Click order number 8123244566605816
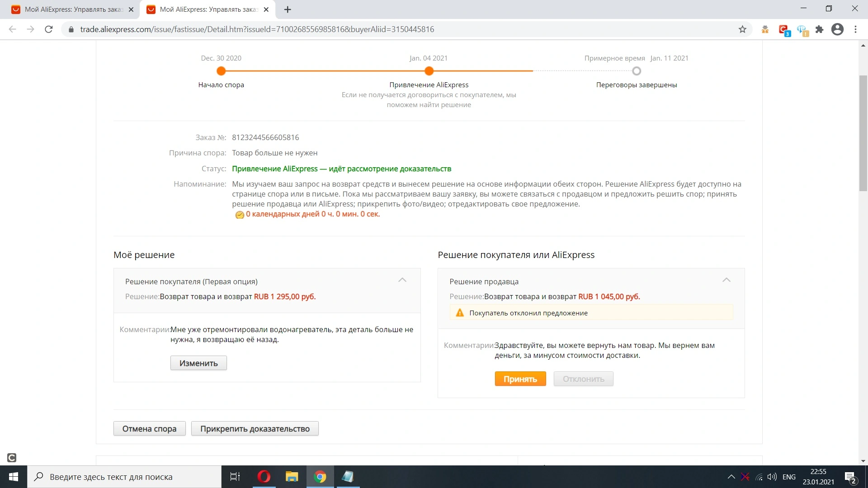 [265, 137]
